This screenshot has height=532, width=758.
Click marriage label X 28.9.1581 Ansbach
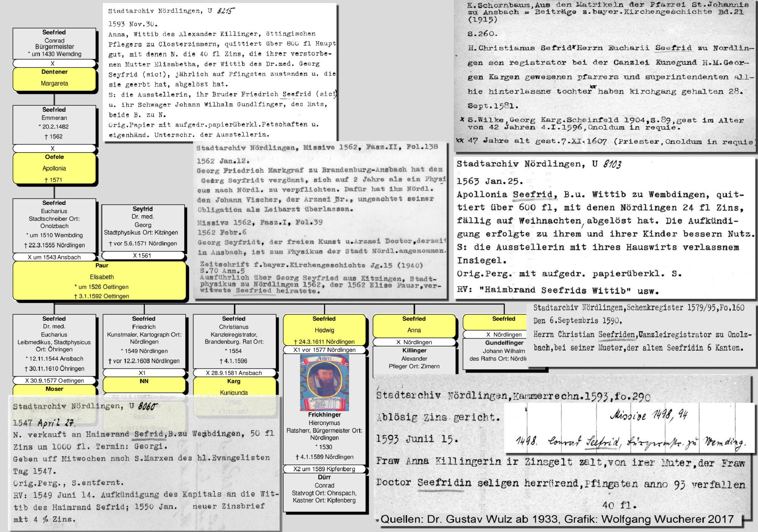coord(234,373)
